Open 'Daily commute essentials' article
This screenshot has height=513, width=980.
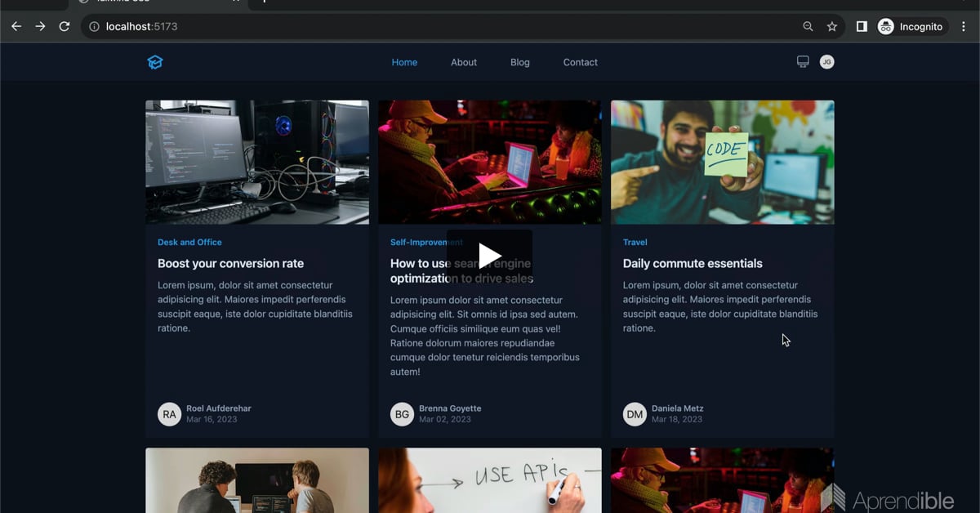(693, 263)
